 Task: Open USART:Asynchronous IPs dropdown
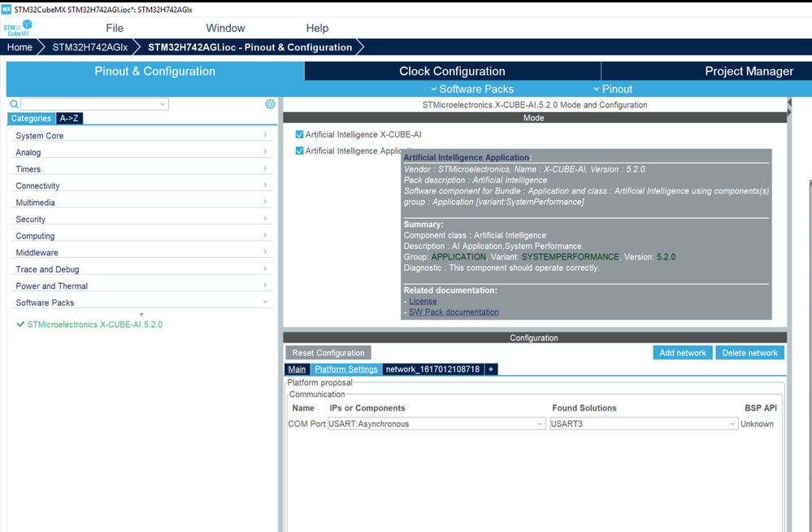[x=436, y=424]
